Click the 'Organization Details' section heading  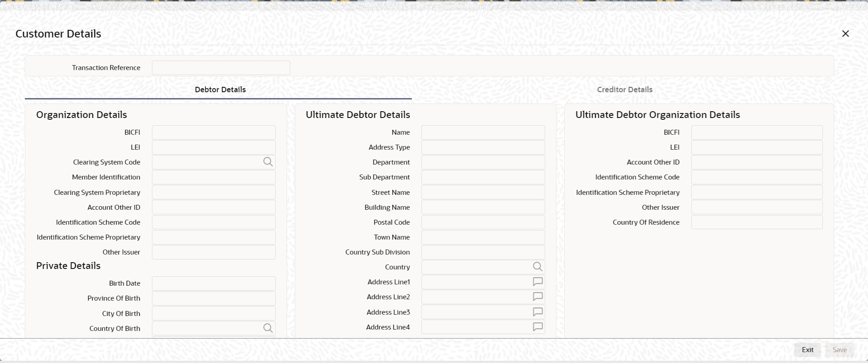click(81, 115)
